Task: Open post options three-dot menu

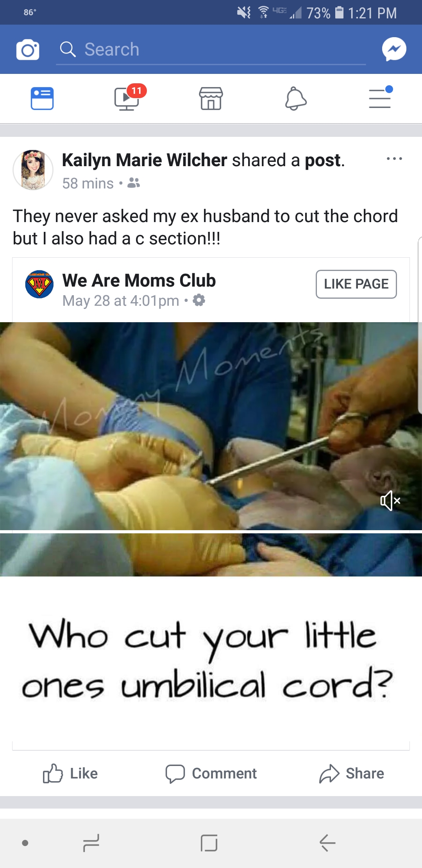Action: [x=394, y=159]
